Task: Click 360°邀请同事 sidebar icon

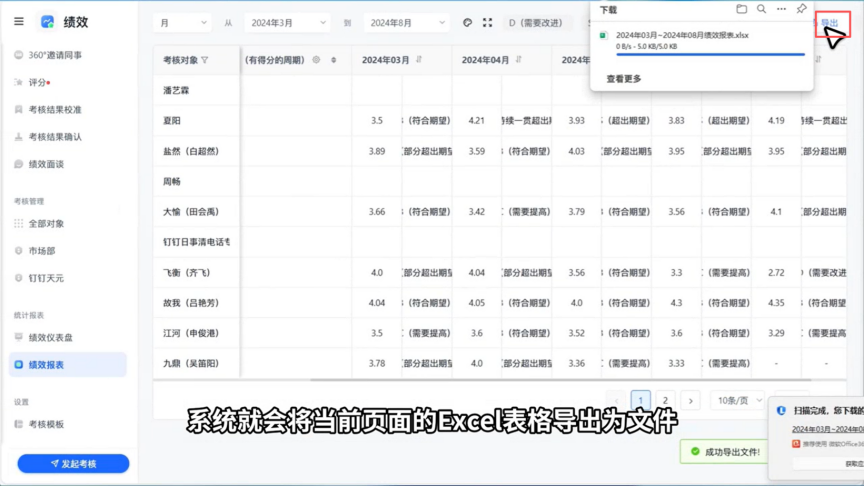Action: click(19, 55)
